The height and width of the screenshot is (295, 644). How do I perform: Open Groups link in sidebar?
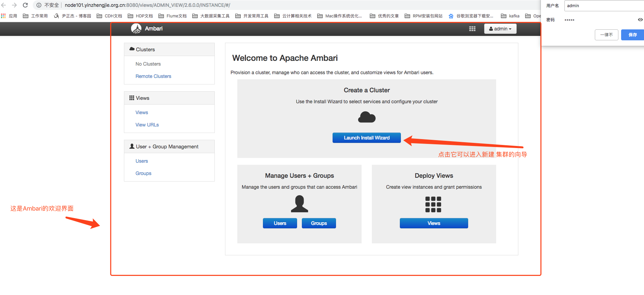click(143, 173)
